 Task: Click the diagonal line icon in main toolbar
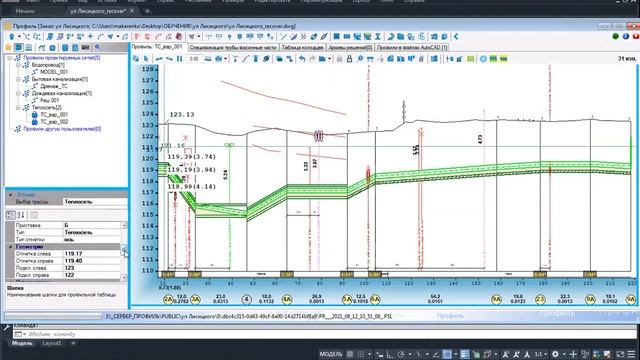pyautogui.click(x=283, y=37)
